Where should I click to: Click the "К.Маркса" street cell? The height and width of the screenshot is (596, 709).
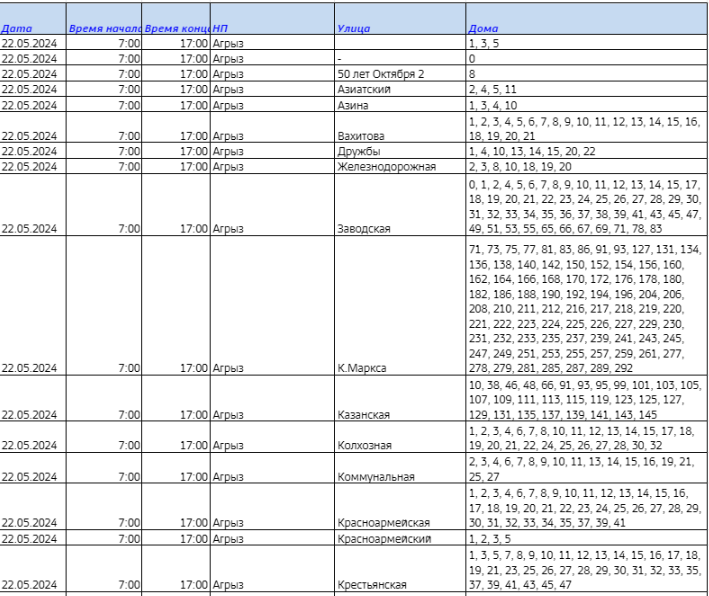click(361, 367)
